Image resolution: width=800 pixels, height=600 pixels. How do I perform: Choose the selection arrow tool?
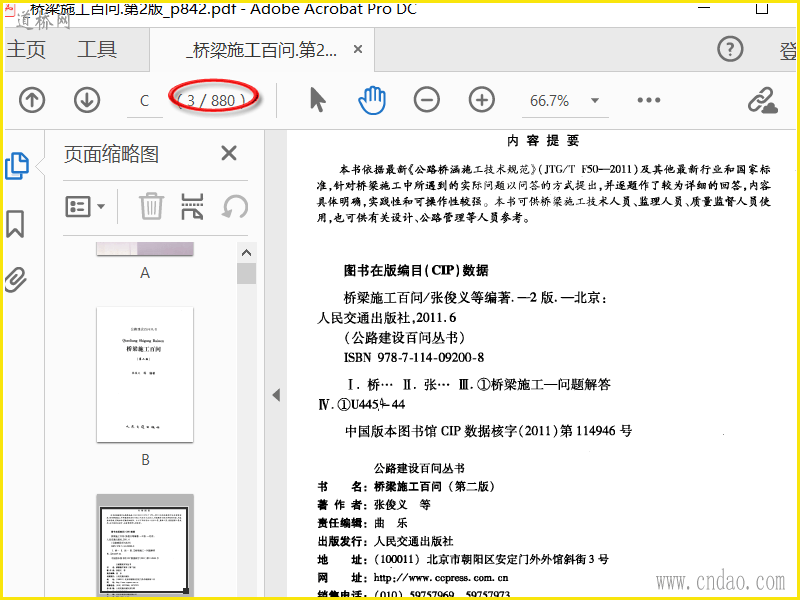tap(317, 99)
